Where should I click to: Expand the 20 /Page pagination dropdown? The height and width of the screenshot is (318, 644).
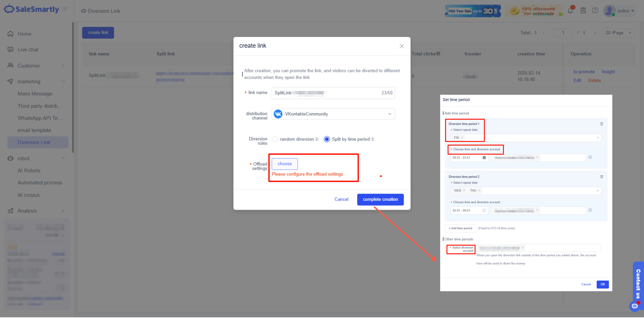(619, 33)
